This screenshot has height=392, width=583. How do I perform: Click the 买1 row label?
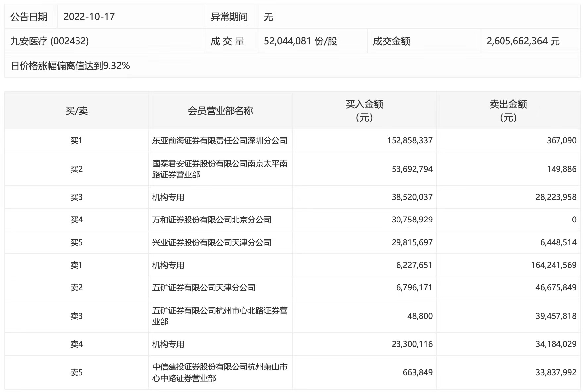click(77, 141)
